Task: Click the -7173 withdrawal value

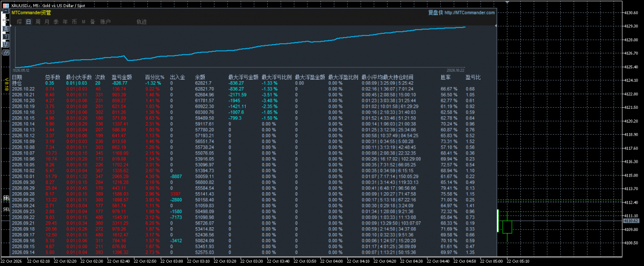Action: [x=176, y=217]
